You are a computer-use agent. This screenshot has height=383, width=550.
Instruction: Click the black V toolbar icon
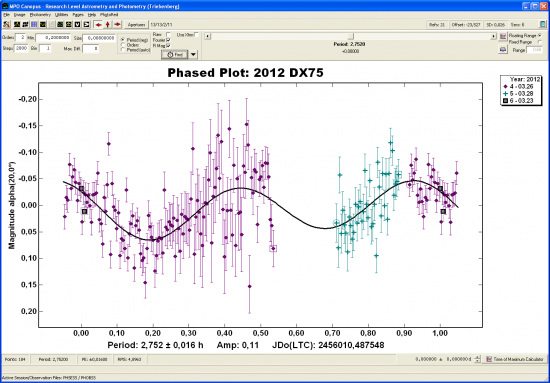click(77, 25)
